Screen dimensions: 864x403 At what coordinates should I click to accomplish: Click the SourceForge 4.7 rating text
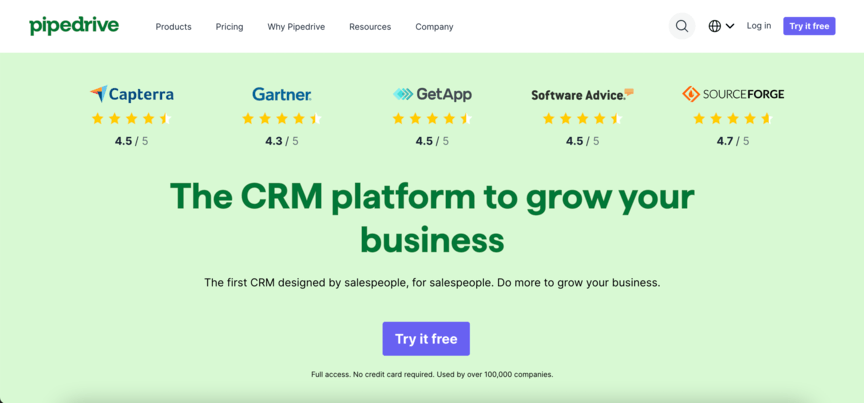coord(733,141)
